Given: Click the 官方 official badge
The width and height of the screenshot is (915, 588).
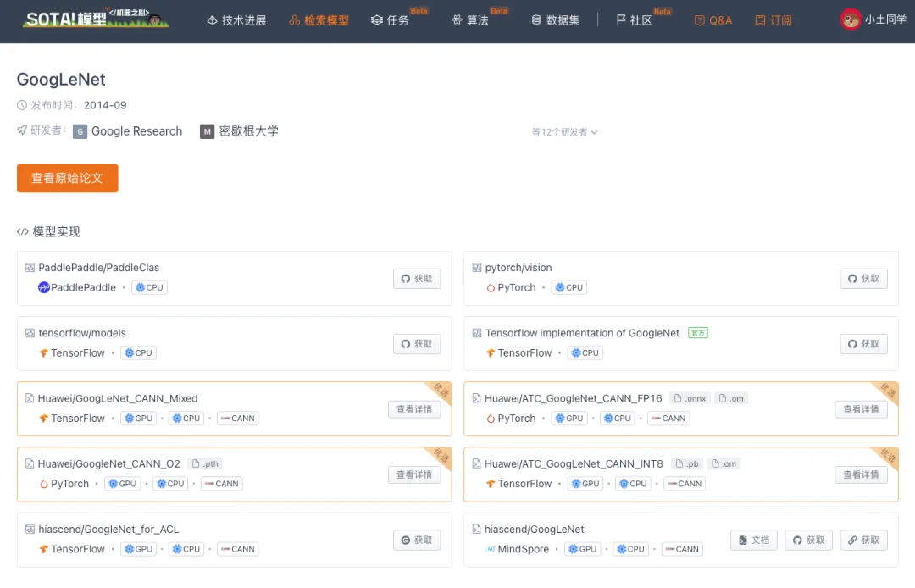Looking at the screenshot, I should tap(698, 333).
